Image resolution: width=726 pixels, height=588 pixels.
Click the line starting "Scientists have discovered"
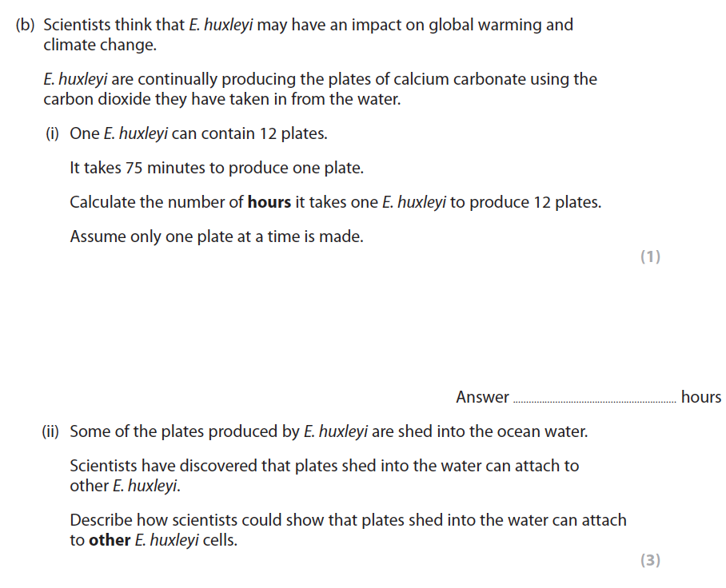point(324,465)
